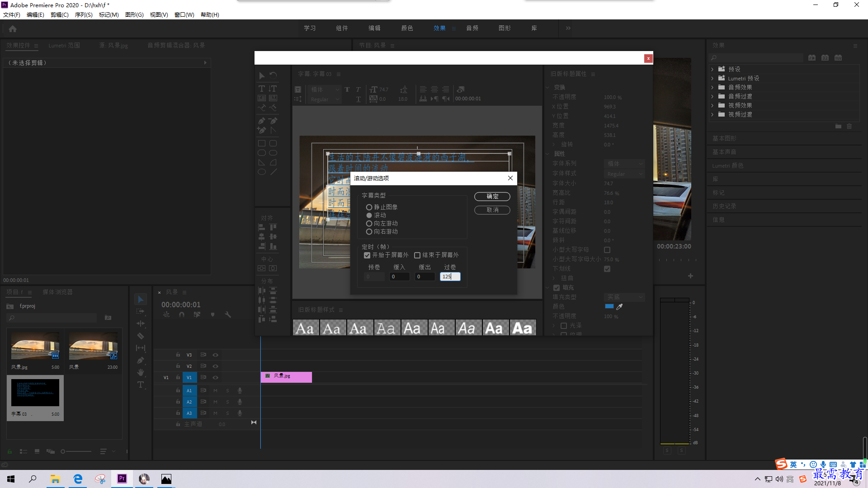Click 确定 button in roll/crawl dialog
This screenshot has height=488, width=868.
492,197
